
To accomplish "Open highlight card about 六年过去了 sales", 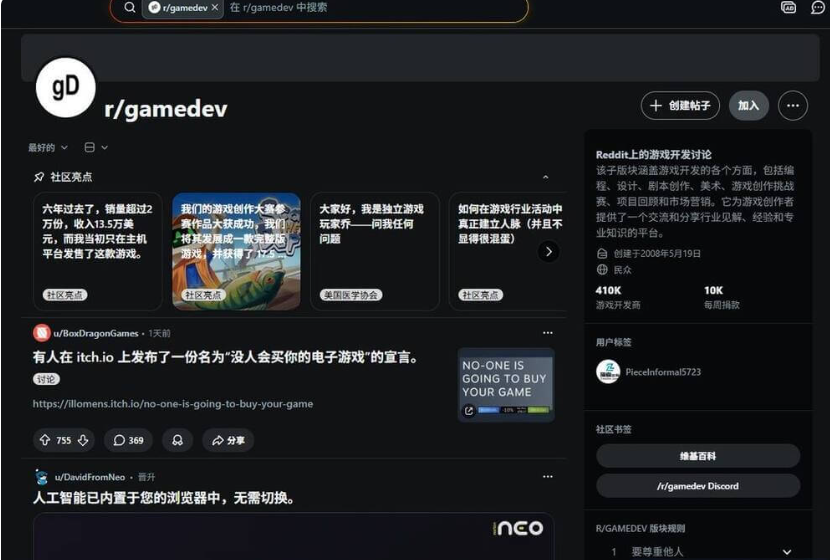I will (x=98, y=251).
